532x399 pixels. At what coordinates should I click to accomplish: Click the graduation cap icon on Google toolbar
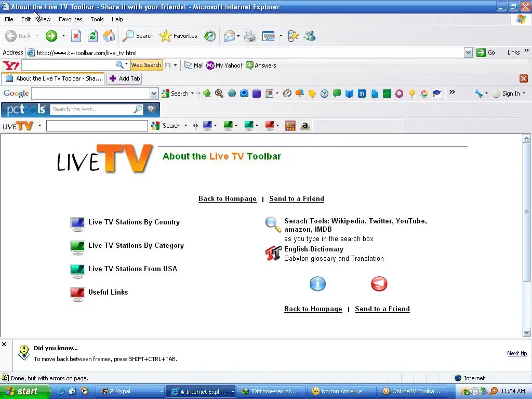[436, 94]
